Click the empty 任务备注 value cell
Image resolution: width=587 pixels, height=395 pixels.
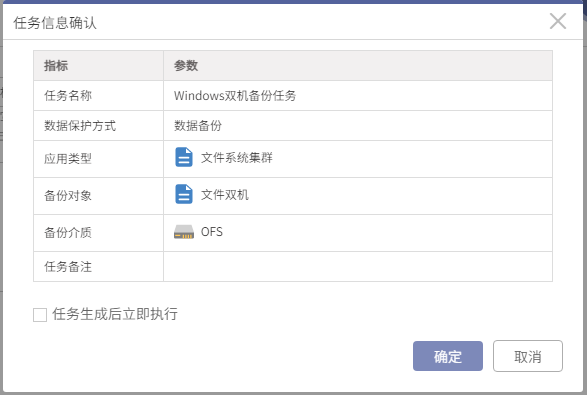358,267
